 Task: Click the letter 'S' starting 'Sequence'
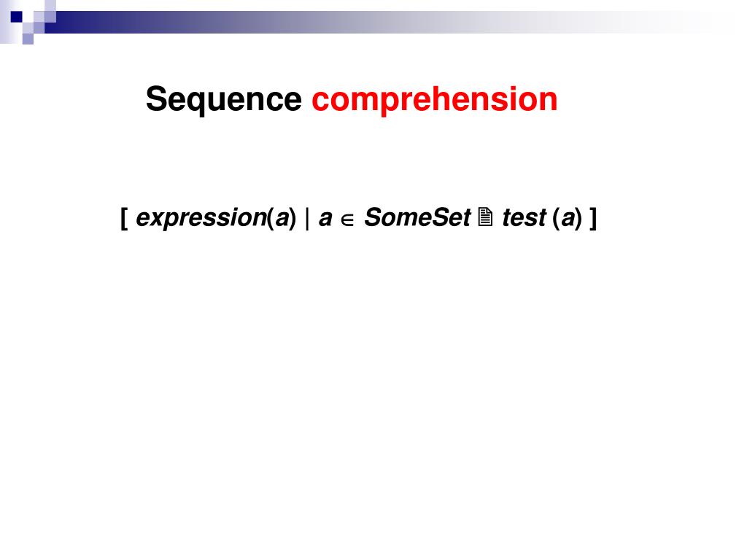pos(157,99)
